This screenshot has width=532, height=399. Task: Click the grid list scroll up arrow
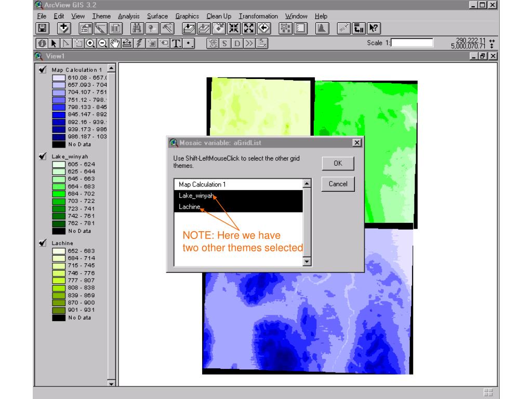tap(307, 183)
